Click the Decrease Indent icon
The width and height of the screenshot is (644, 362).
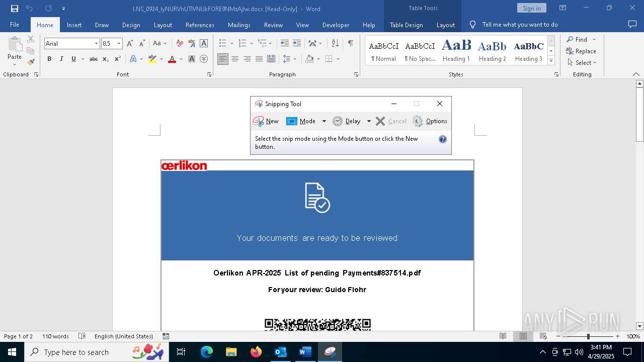[285, 44]
